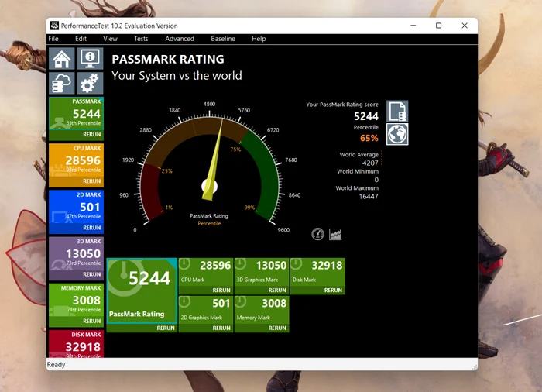
Task: Click the power icon on Memory Mark tile
Action: point(240,301)
